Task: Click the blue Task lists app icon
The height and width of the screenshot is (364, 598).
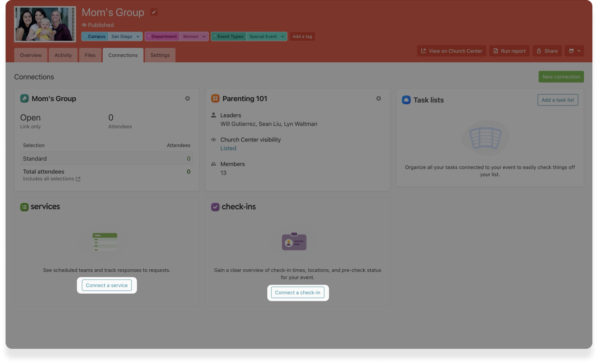Action: (406, 100)
